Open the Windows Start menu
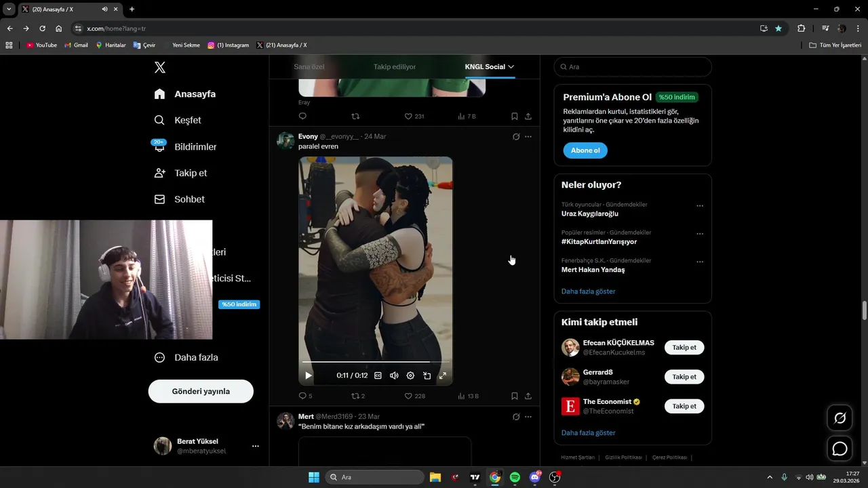 click(x=314, y=477)
